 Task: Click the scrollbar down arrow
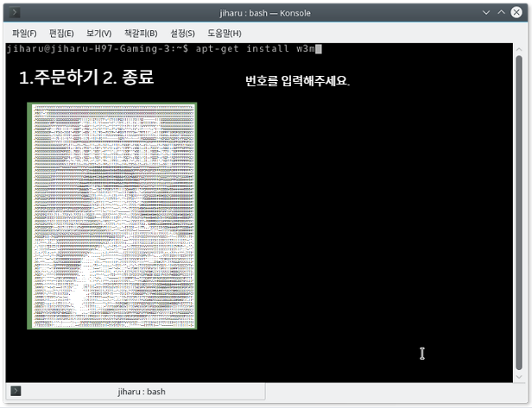pyautogui.click(x=519, y=377)
